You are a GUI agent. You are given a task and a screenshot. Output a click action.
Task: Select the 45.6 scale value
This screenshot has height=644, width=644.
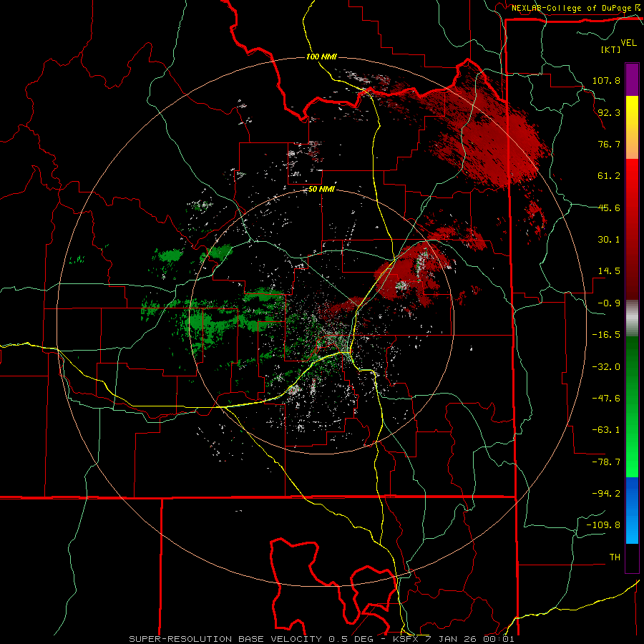coord(609,208)
